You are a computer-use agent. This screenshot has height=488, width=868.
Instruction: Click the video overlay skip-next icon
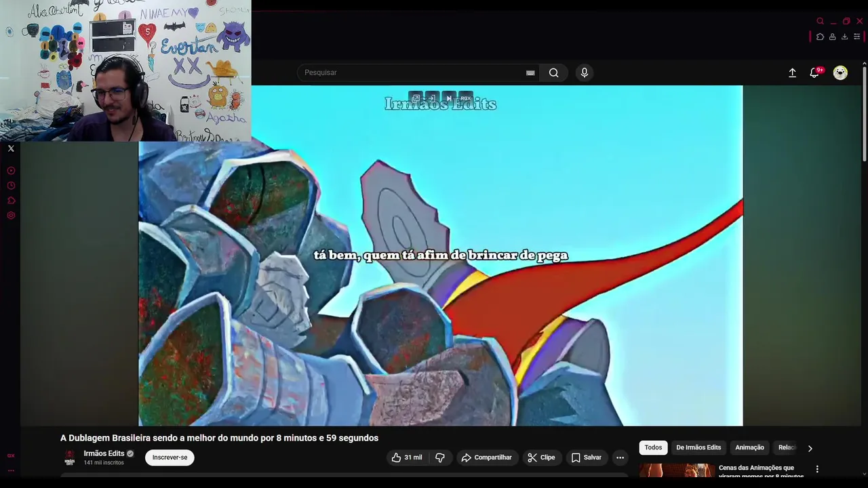(448, 98)
